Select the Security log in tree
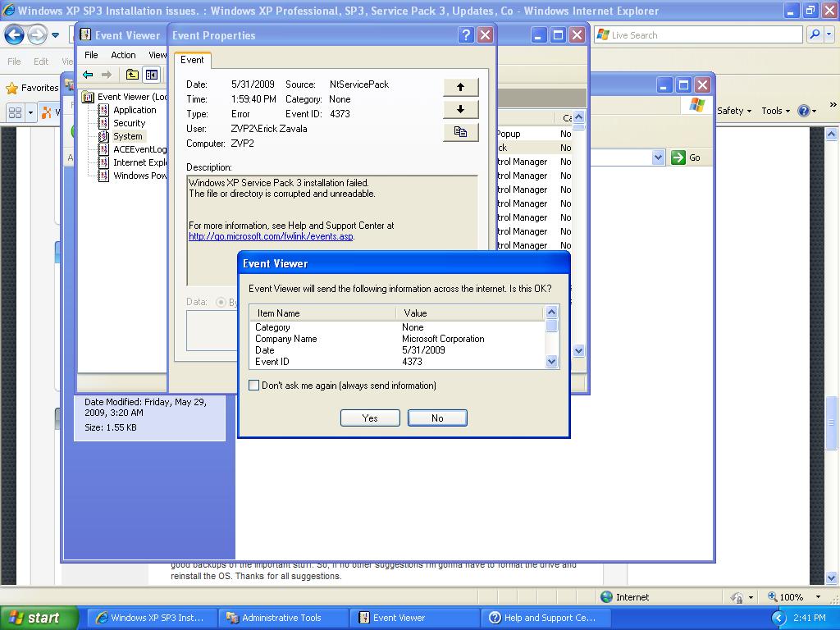Viewport: 840px width, 630px height. coord(129,123)
